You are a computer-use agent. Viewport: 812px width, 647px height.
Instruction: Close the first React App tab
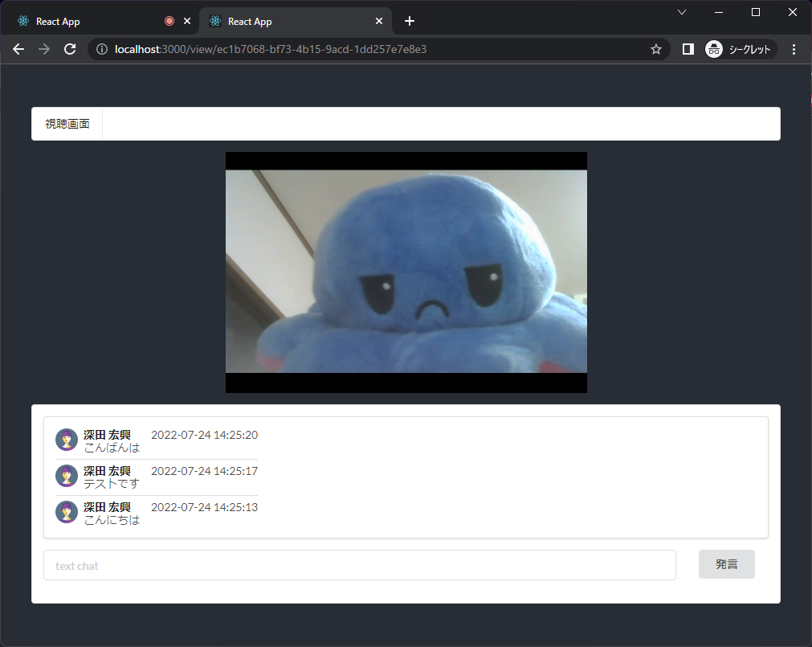187,21
